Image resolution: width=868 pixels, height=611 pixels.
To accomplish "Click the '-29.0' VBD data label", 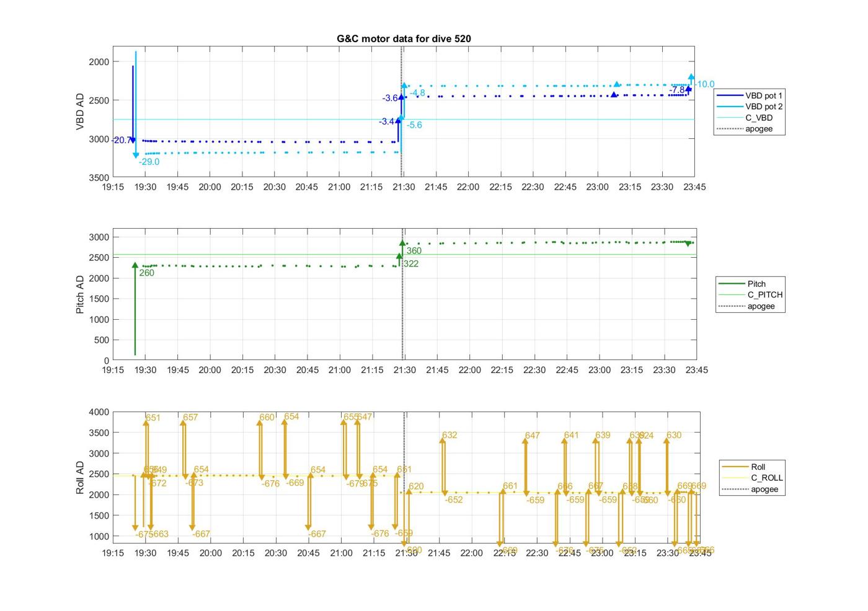I will (x=149, y=162).
